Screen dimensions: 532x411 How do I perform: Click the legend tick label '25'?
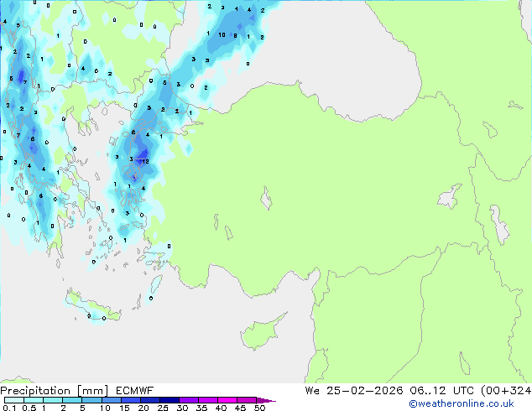click(163, 408)
